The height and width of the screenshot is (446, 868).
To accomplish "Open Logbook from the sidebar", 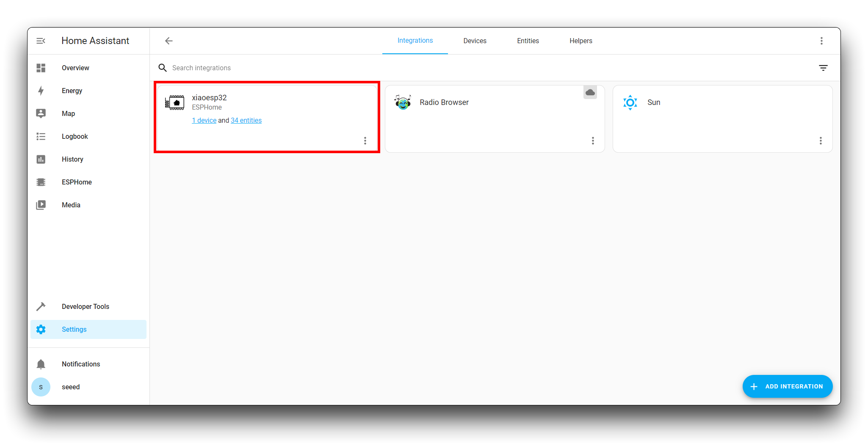I will pyautogui.click(x=88, y=136).
